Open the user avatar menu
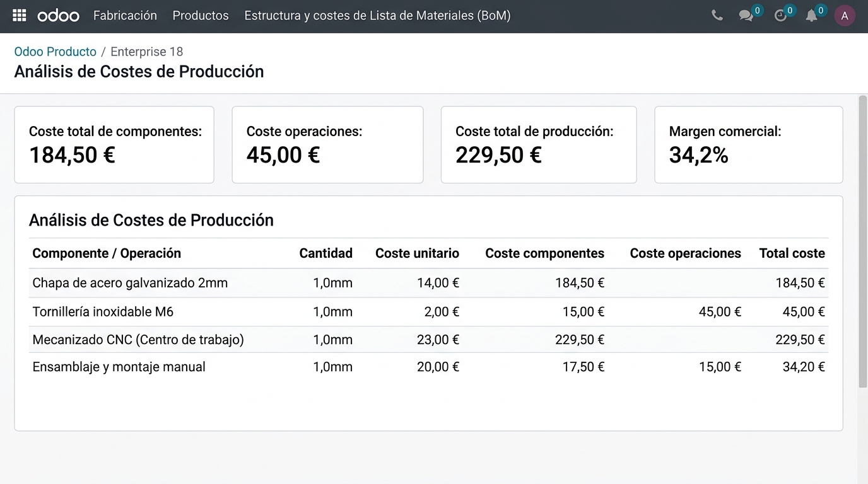The width and height of the screenshot is (868, 484). tap(845, 16)
